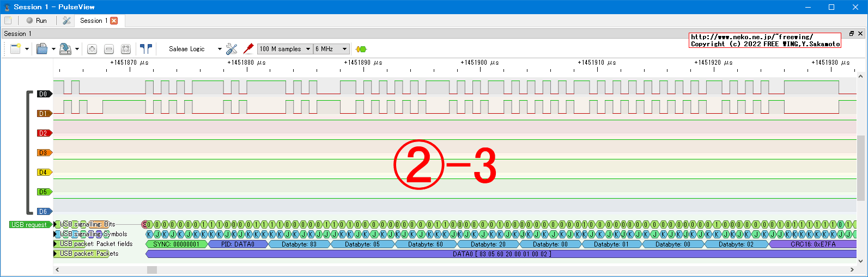Expand the USB packet Packet fields row
This screenshot has width=868, height=277.
[x=56, y=244]
